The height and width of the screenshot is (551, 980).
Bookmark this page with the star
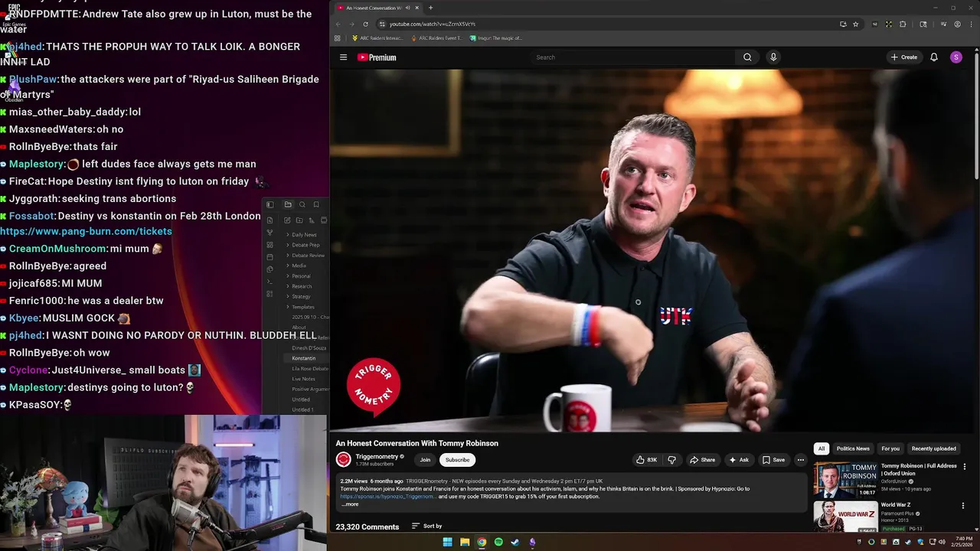coord(856,24)
